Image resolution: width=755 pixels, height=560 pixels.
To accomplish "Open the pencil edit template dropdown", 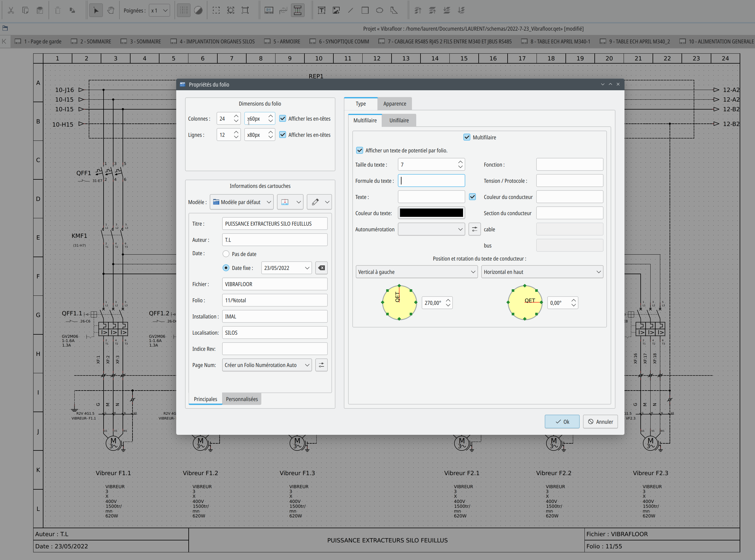I will pyautogui.click(x=319, y=202).
